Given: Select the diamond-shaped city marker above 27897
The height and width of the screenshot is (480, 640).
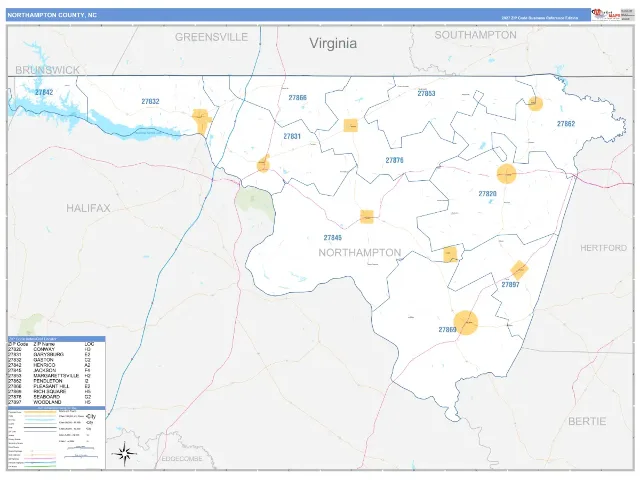Looking at the screenshot, I should pos(519,269).
